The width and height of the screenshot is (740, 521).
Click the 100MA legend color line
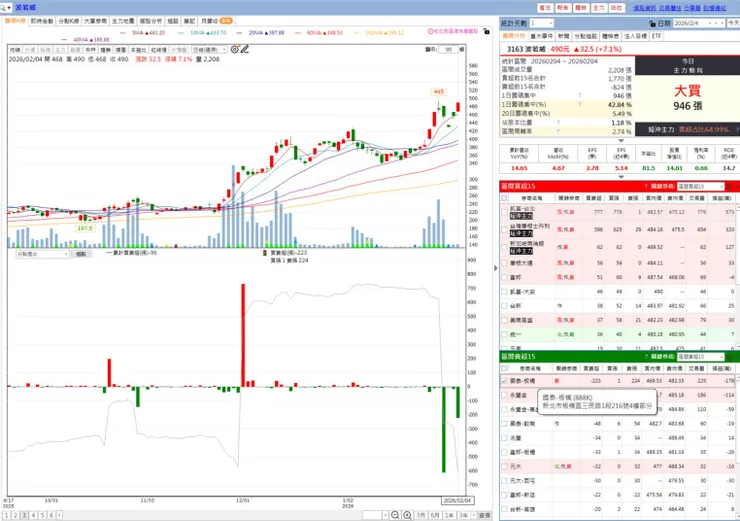tap(356, 33)
